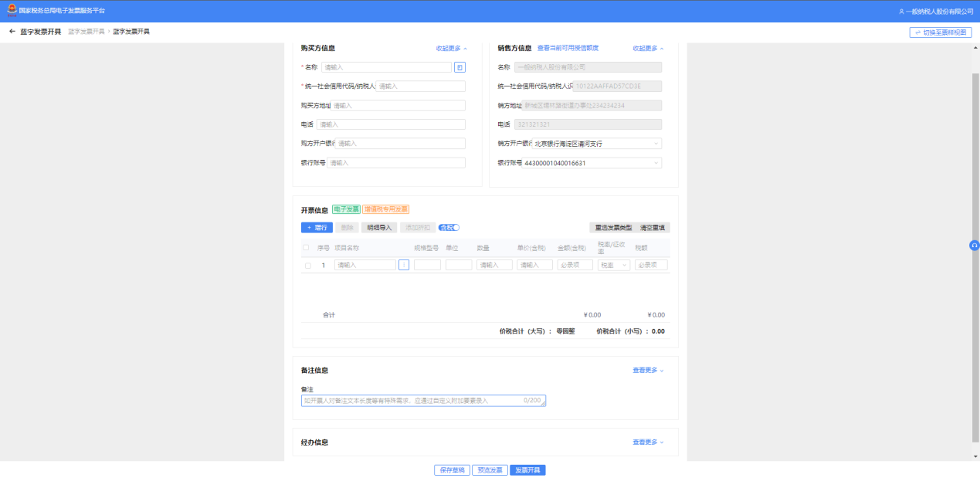Click the 清空重填 button
This screenshot has width=980, height=478.
[654, 227]
